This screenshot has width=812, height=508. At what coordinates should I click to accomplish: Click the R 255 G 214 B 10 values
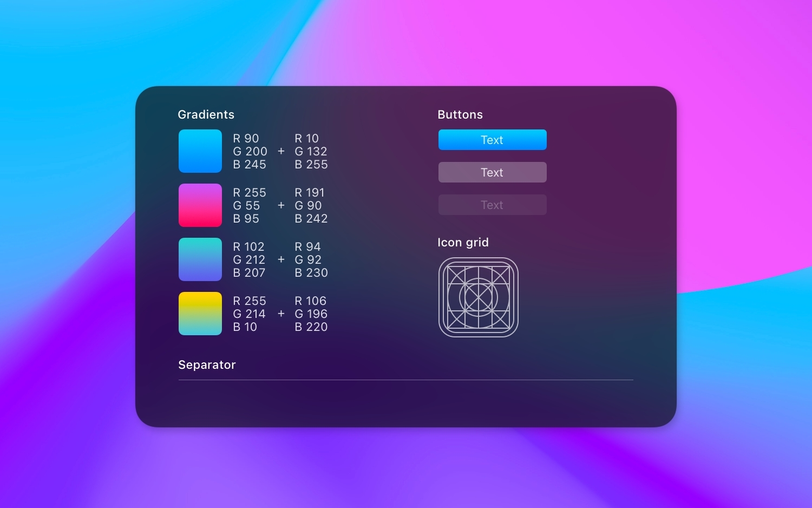[x=249, y=314]
